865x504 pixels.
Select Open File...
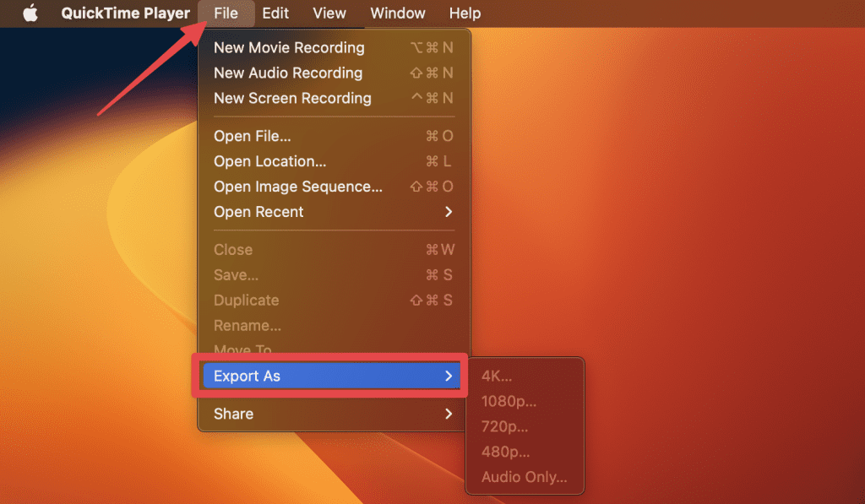pyautogui.click(x=334, y=136)
